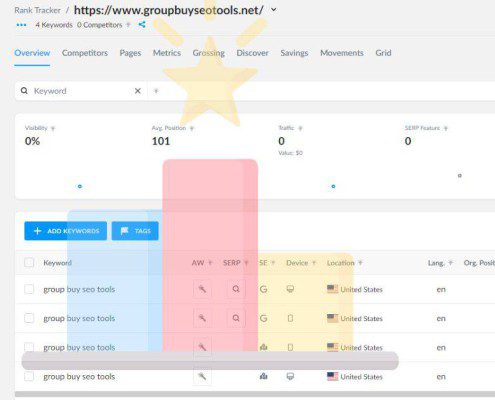Viewport: 495px width, 400px height.
Task: Open the Location column filter arrow
Action: pyautogui.click(x=360, y=263)
